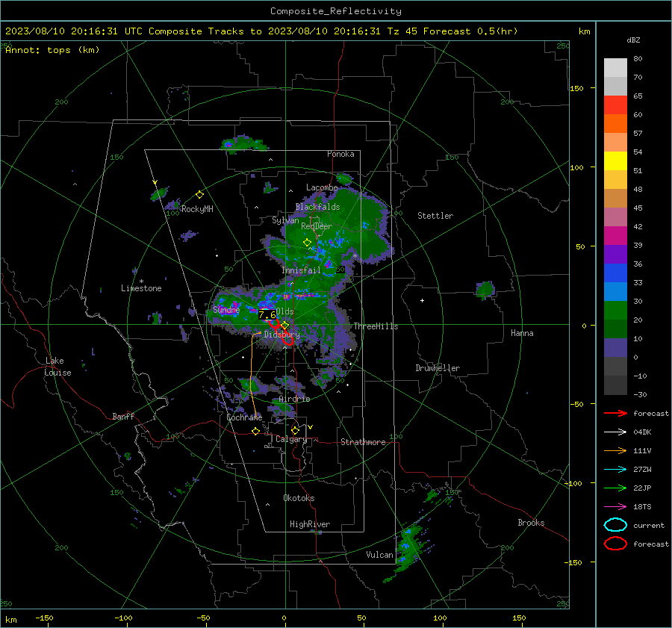672x628 pixels.
Task: Click the red forecast ellipse legend icon
Action: pos(615,544)
